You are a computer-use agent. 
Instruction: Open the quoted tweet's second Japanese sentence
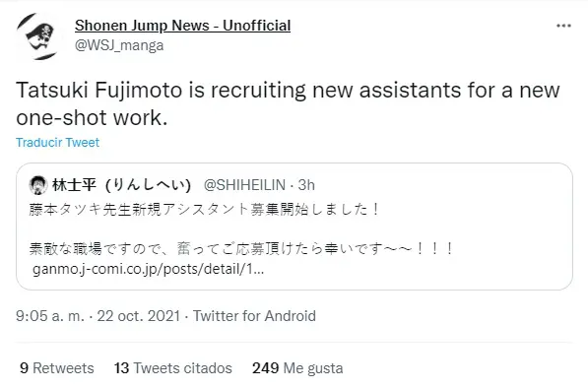point(241,249)
